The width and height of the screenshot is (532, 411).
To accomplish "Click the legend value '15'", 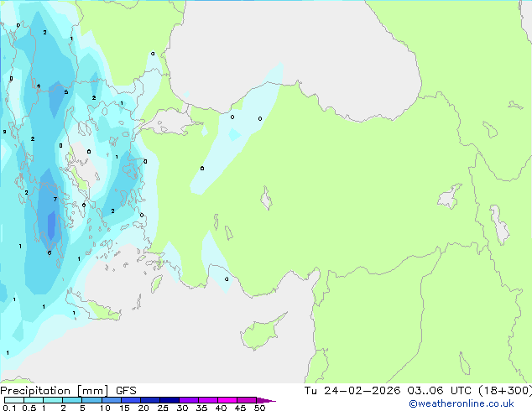I will (124, 408).
